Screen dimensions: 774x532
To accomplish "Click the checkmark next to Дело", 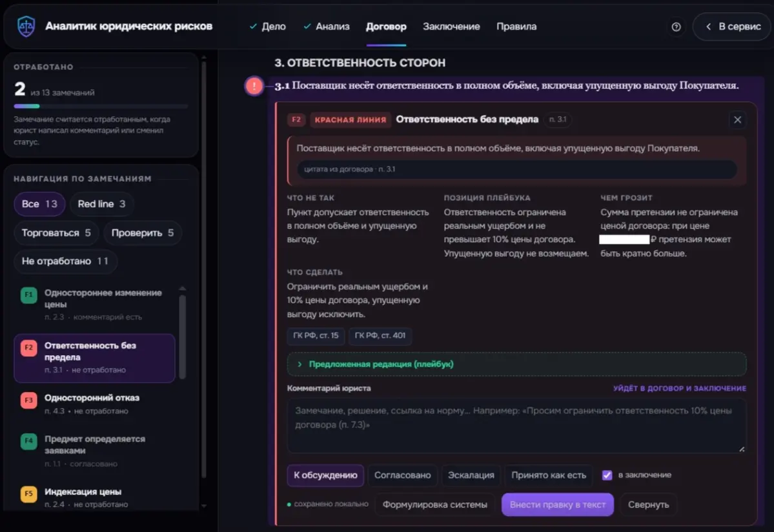I will [253, 26].
